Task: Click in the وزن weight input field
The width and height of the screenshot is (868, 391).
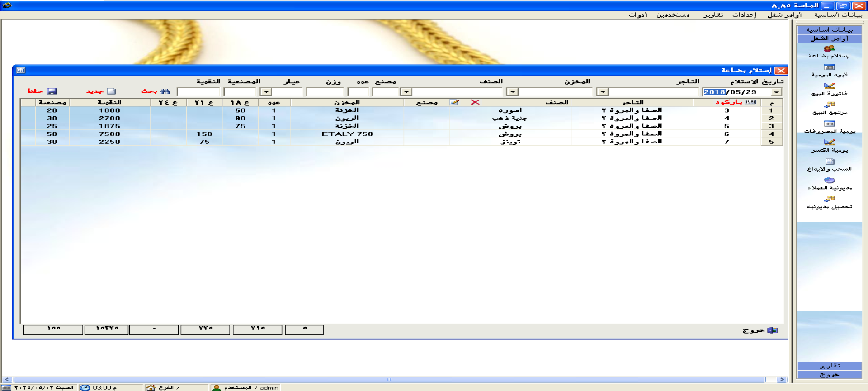Action: click(x=325, y=92)
